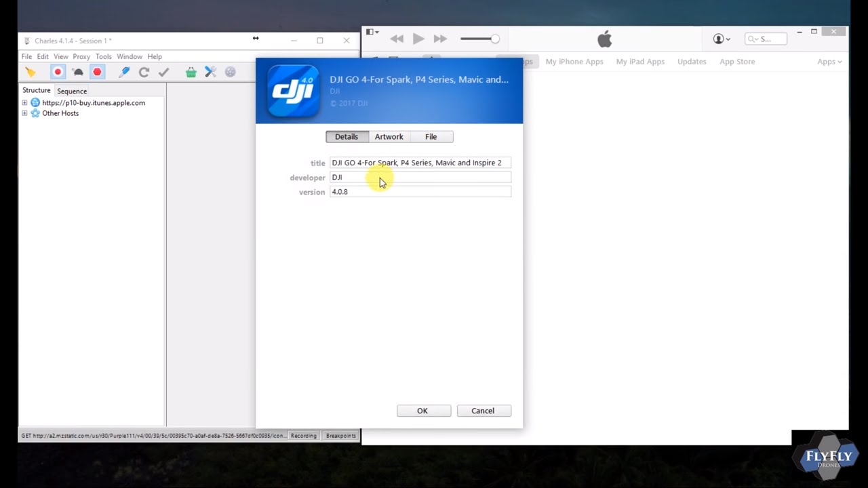
Task: Go to the App Store tab in iTunes
Action: 737,62
